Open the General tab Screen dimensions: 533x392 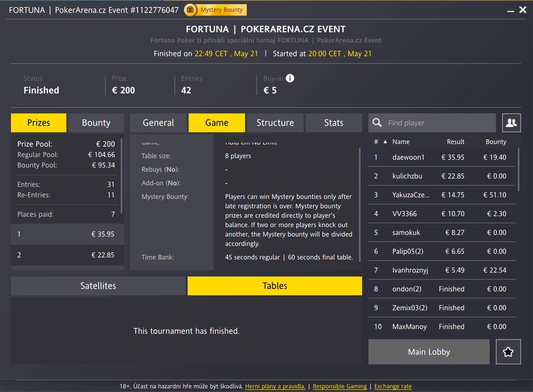[158, 123]
